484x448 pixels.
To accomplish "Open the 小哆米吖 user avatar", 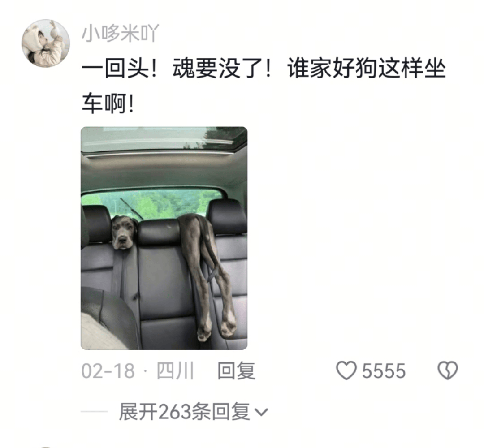I will coord(46,43).
